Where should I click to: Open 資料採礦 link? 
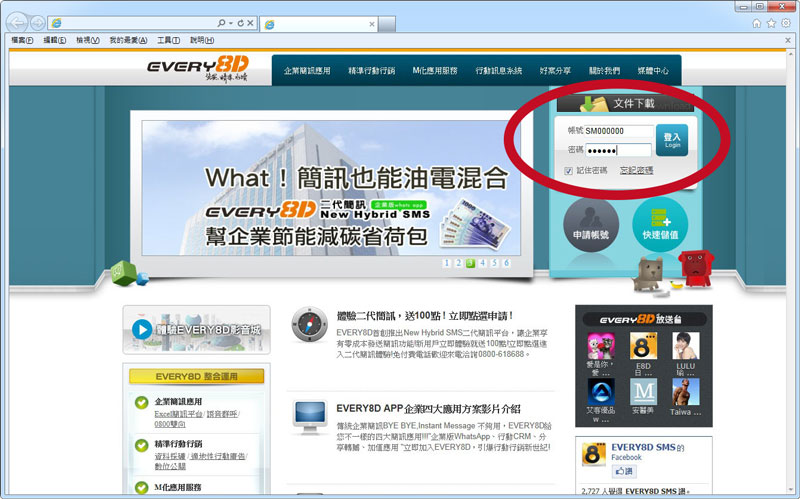[x=170, y=456]
